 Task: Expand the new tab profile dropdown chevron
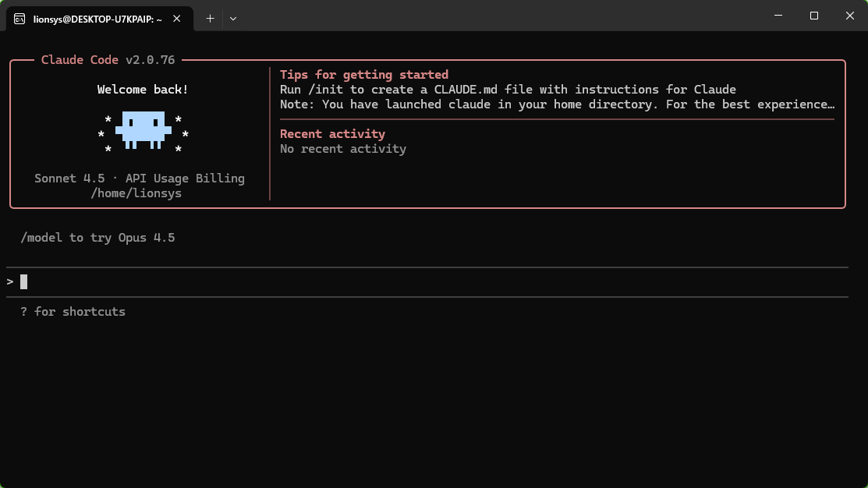point(233,18)
